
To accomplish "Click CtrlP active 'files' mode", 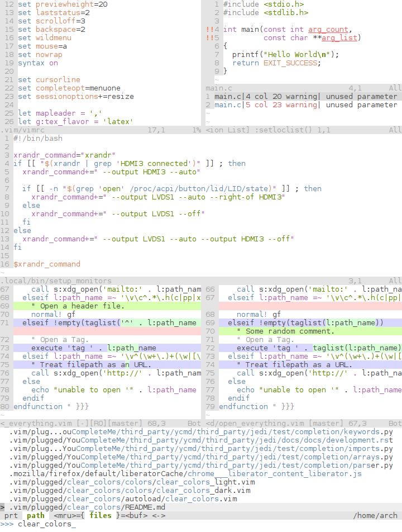I will point(100,516).
